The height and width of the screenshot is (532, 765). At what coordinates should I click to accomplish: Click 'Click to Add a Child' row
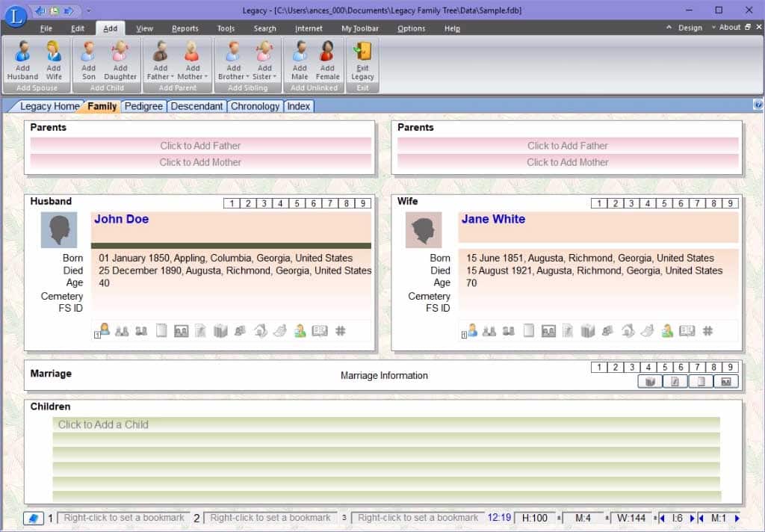103,424
